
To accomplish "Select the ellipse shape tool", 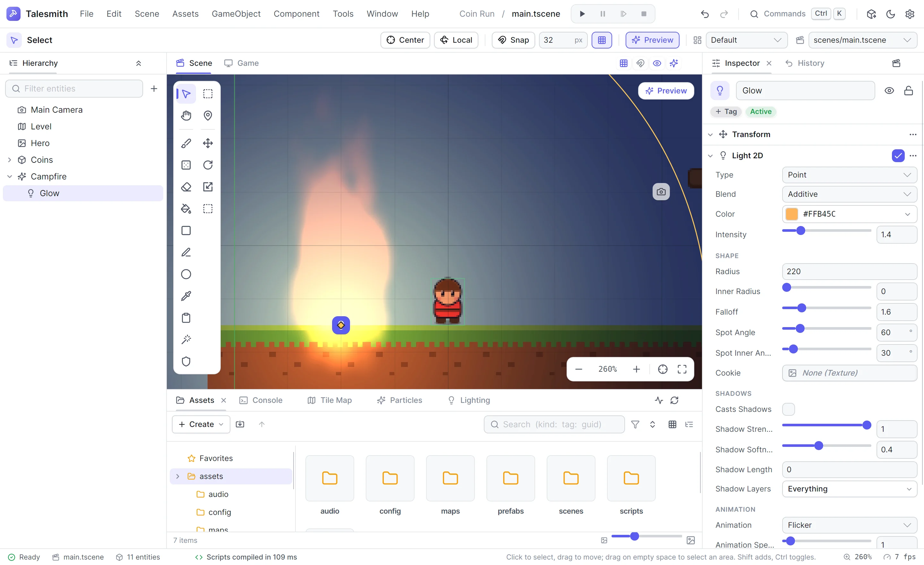I will coord(186,274).
